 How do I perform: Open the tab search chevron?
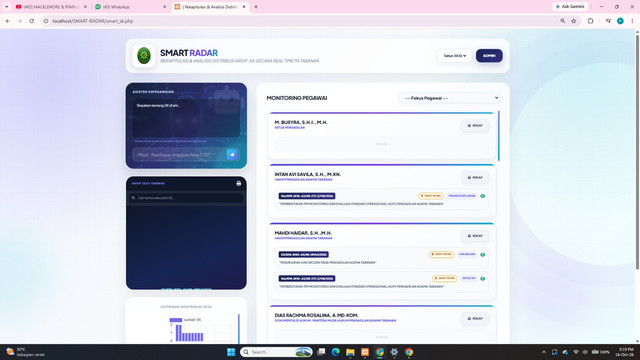(7, 7)
